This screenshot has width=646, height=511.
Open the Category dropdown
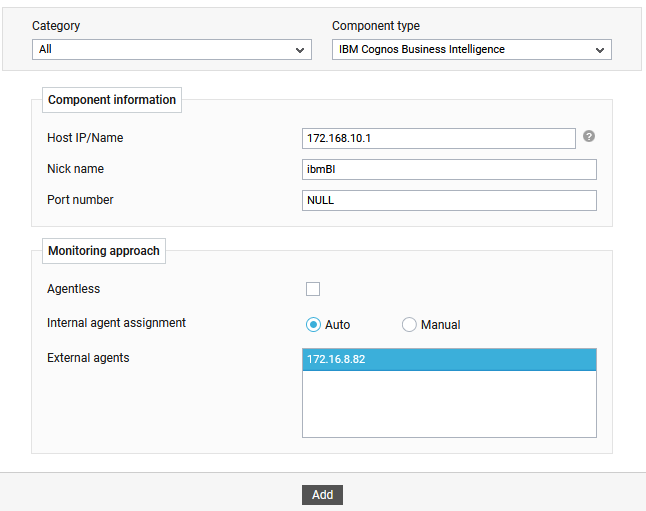(x=172, y=49)
